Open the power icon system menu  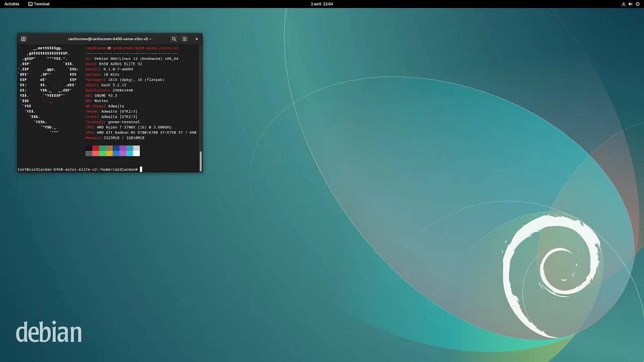pos(638,4)
